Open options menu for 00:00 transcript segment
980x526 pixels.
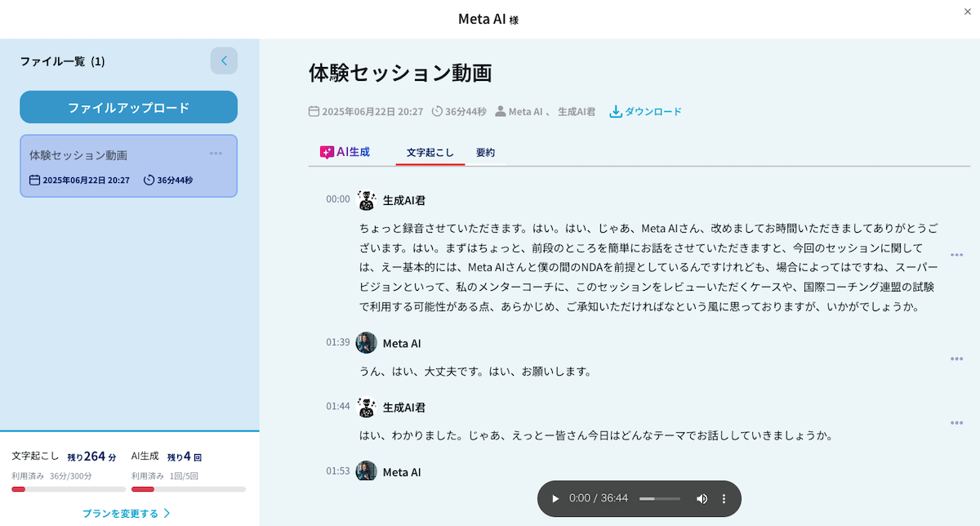(956, 255)
